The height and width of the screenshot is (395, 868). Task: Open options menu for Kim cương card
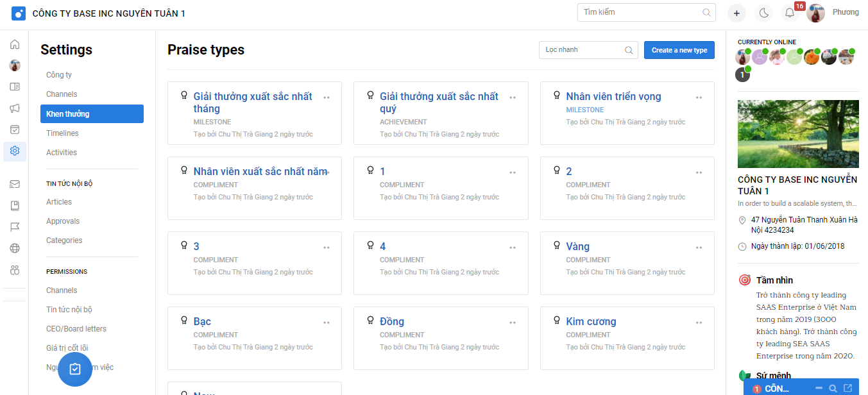(699, 323)
